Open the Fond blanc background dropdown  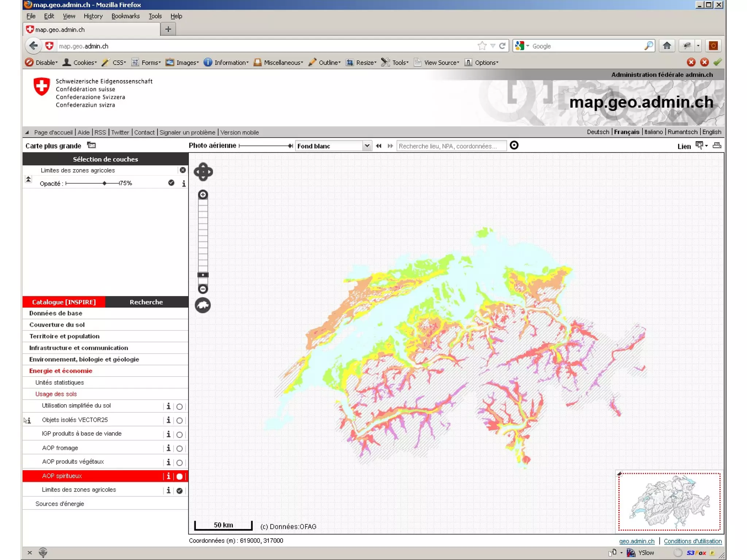367,146
